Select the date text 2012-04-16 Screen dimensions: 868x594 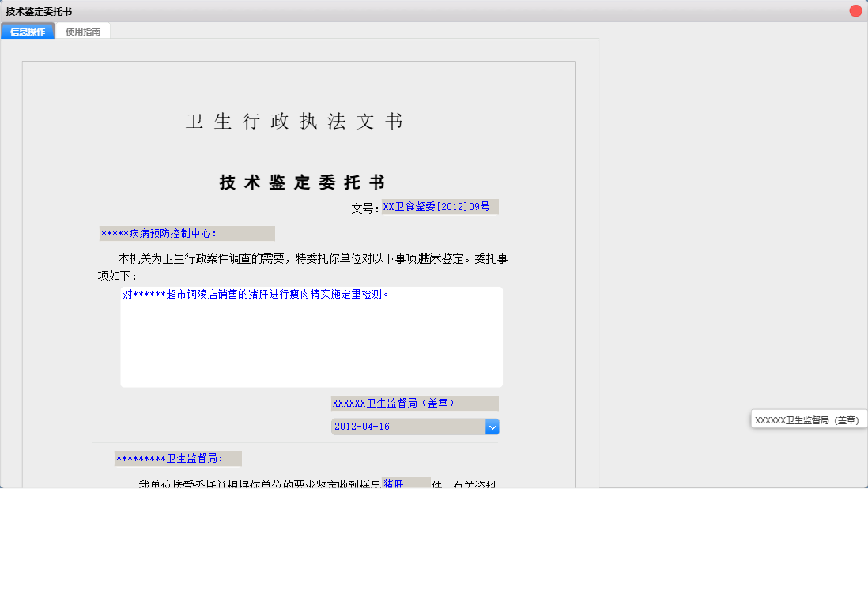372,427
